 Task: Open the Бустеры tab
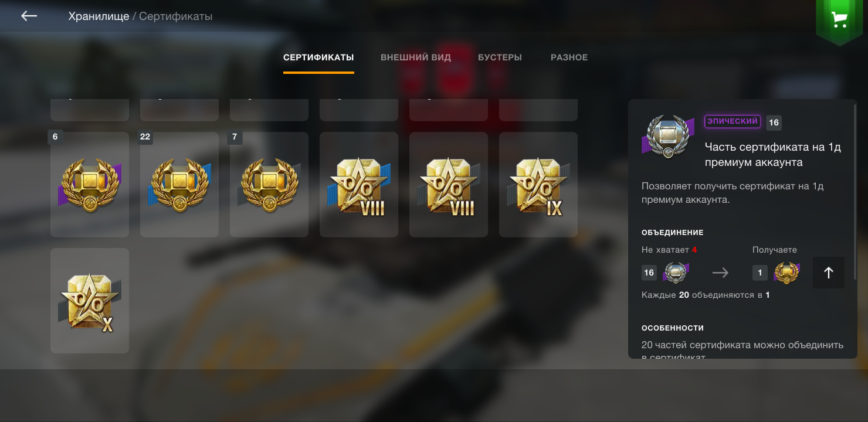[x=500, y=57]
